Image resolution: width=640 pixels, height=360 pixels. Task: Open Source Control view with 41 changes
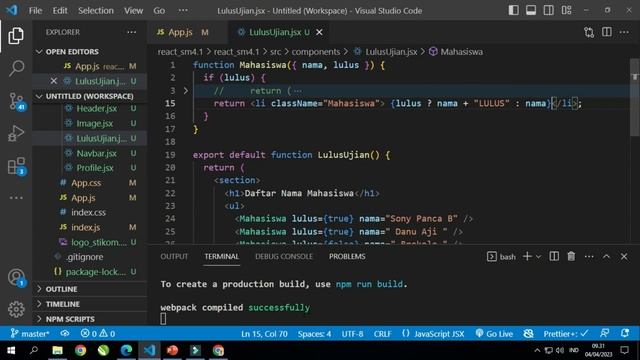pos(17,101)
